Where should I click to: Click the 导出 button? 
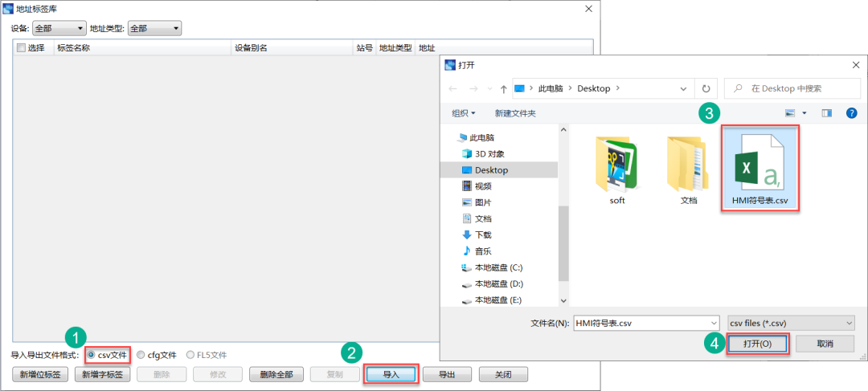pyautogui.click(x=448, y=374)
